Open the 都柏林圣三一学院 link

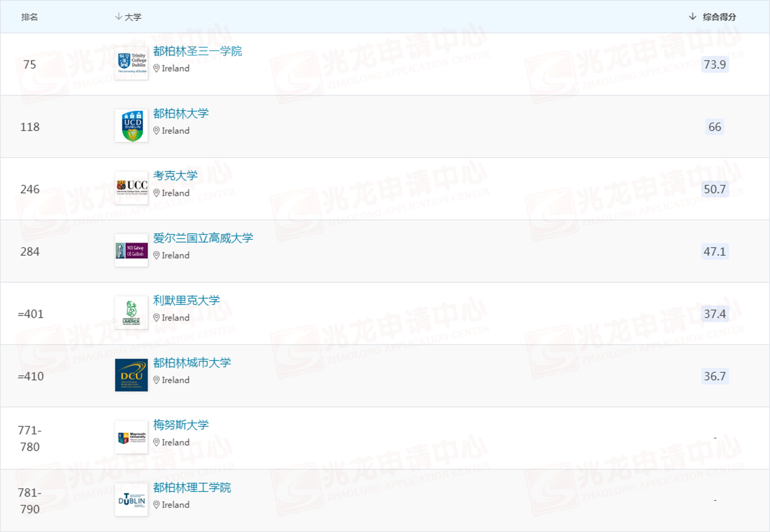(197, 51)
